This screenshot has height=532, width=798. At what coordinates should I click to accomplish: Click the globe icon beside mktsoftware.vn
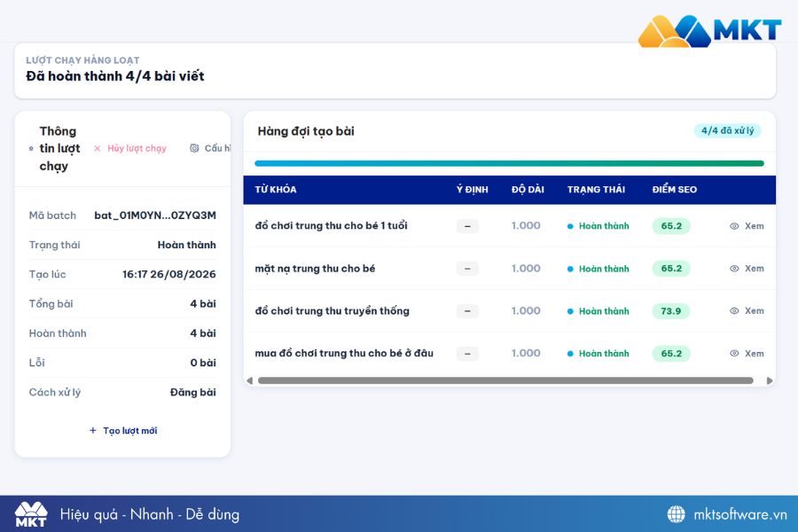[x=676, y=514]
